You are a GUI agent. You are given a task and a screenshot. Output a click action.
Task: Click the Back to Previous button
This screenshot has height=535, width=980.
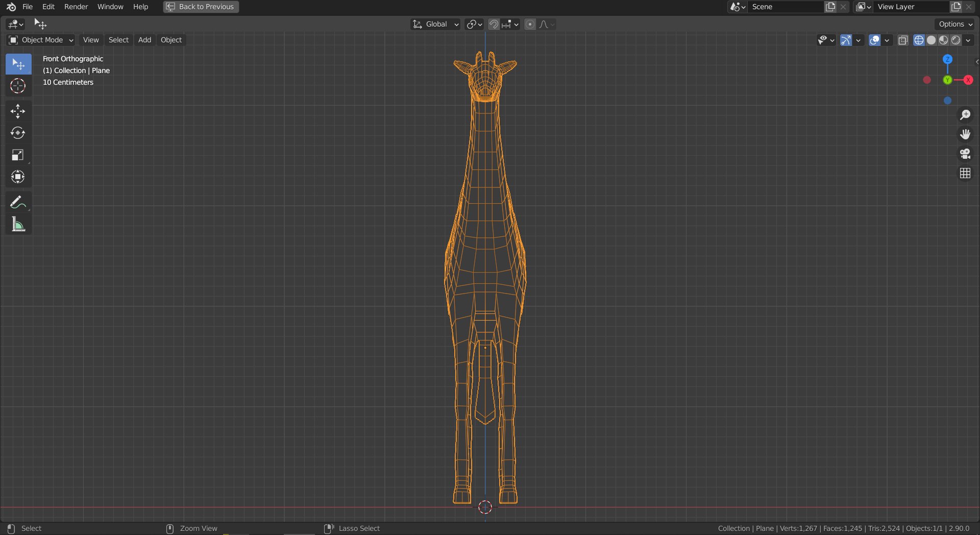click(201, 7)
